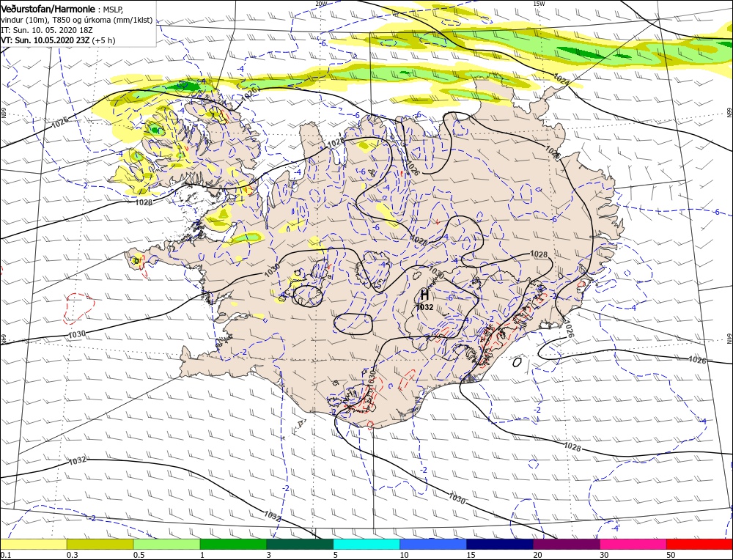Click the 'Veðurstofan/Harmonie' title text
733x560 pixels.
tap(48, 9)
